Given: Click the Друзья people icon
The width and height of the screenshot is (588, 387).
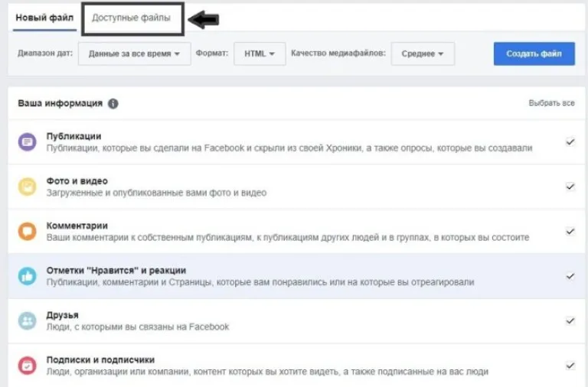Looking at the screenshot, I should [28, 320].
